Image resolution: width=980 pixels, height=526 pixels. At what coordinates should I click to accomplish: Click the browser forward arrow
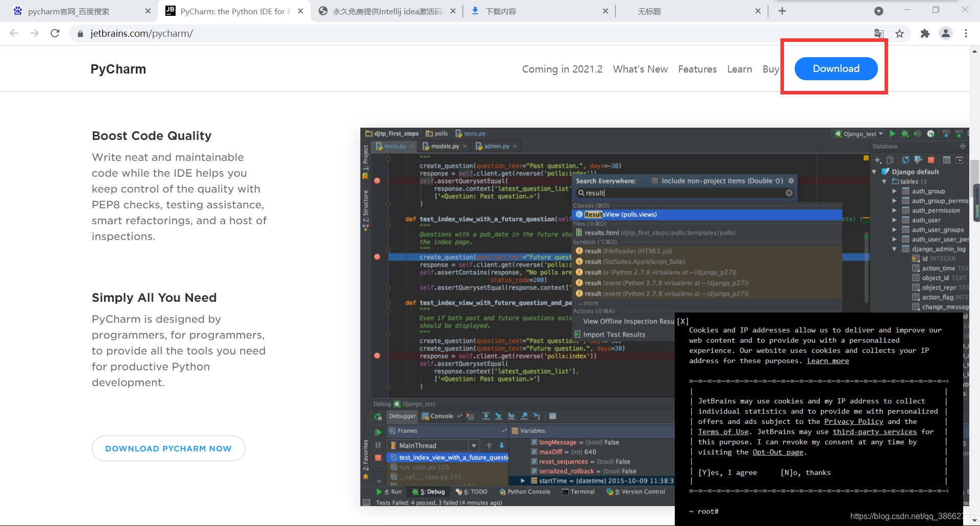(34, 33)
